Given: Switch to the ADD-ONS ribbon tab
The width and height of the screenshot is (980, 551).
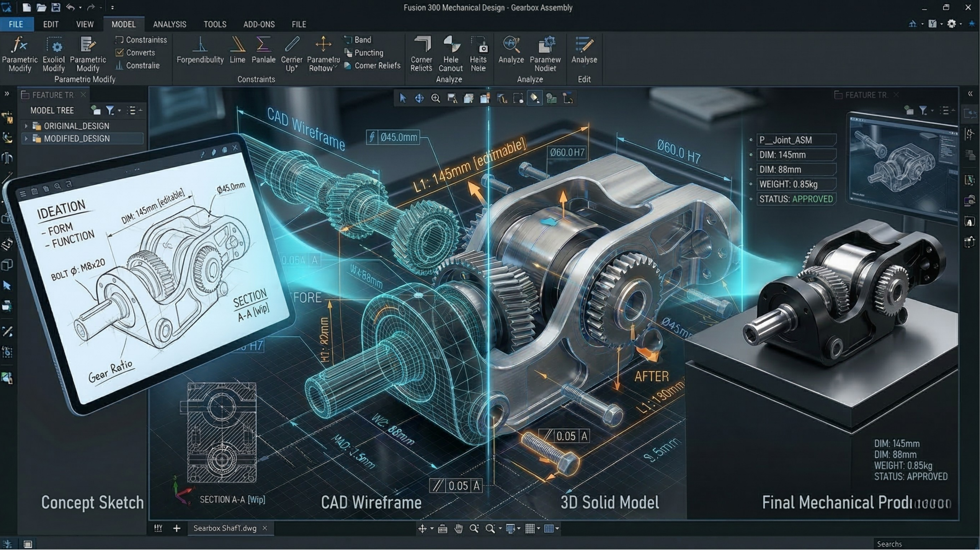Looking at the screenshot, I should coord(259,25).
